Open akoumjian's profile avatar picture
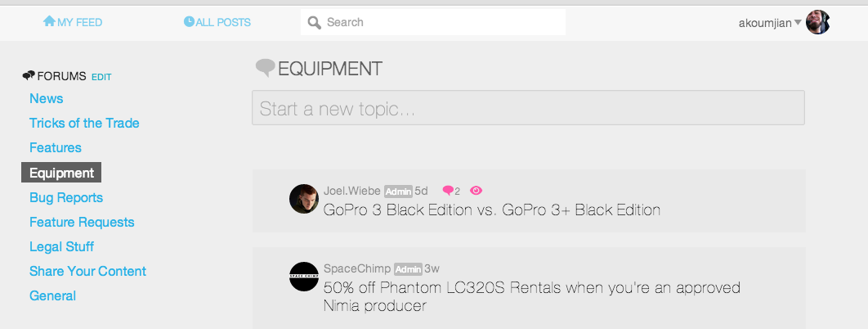Image resolution: width=868 pixels, height=329 pixels. pos(817,22)
